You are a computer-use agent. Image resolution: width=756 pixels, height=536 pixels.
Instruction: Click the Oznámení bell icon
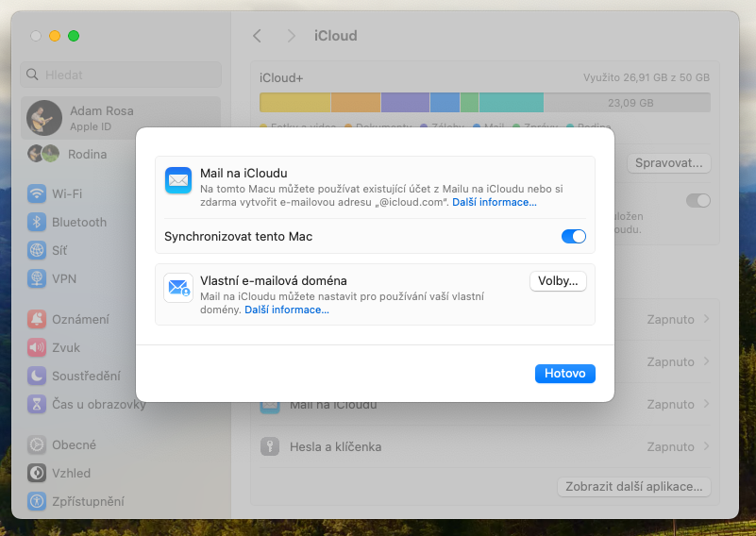(x=37, y=319)
